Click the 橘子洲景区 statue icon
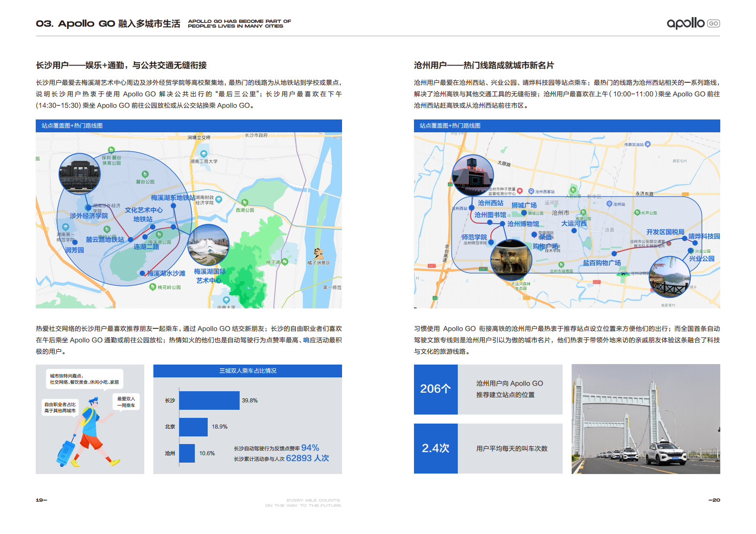This screenshot has height=534, width=756. click(319, 253)
